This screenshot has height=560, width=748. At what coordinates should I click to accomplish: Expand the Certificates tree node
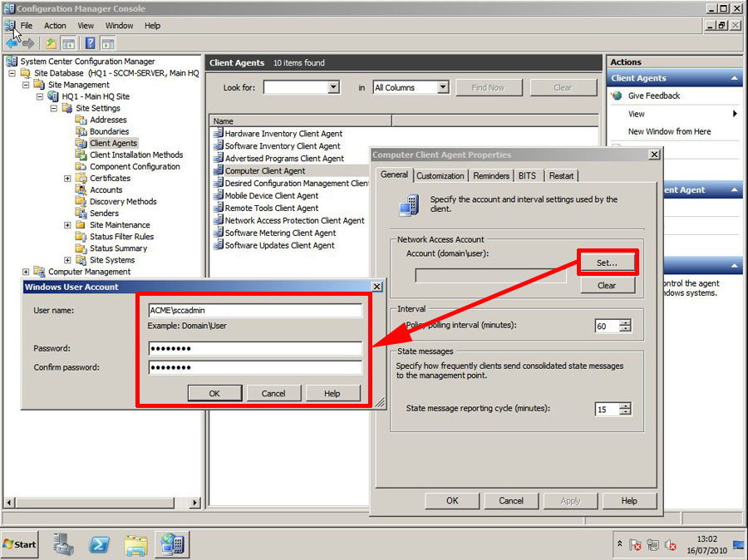click(x=67, y=179)
